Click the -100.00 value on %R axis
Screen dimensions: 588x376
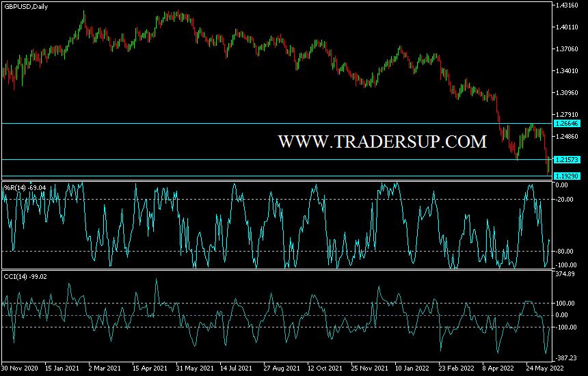click(566, 265)
